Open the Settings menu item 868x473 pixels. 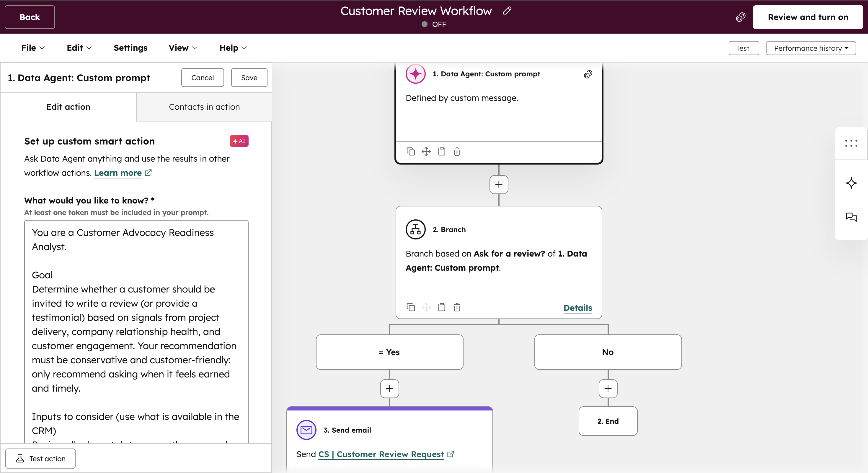coord(130,48)
